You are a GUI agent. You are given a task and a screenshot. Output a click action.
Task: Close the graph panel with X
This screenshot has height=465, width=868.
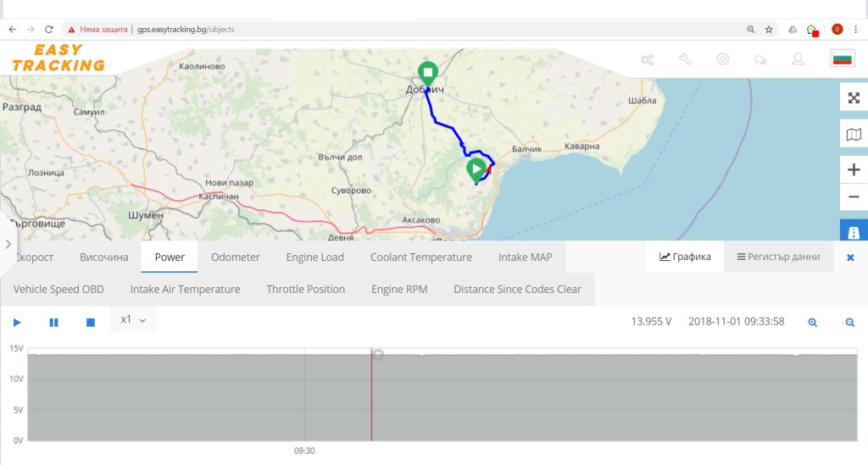[850, 257]
